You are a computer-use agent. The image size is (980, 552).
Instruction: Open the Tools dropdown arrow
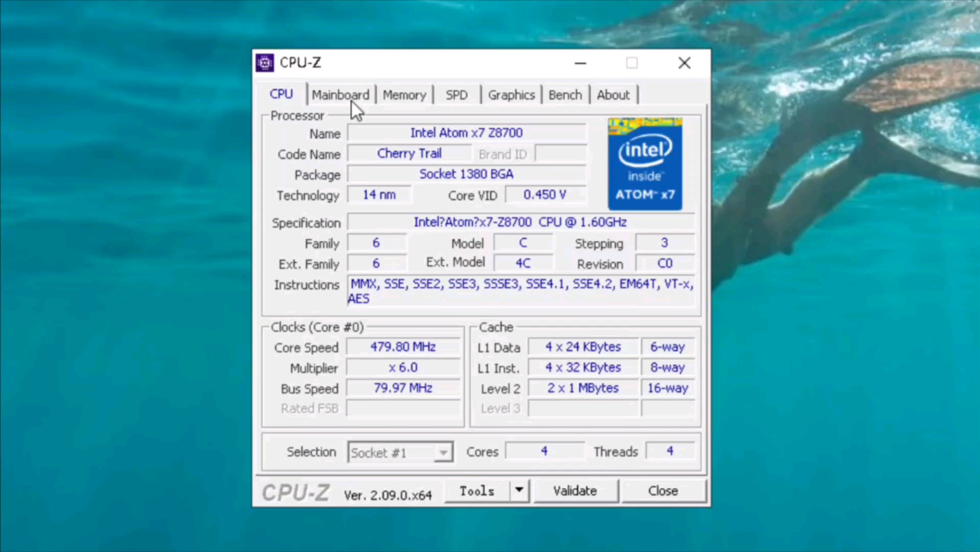518,491
